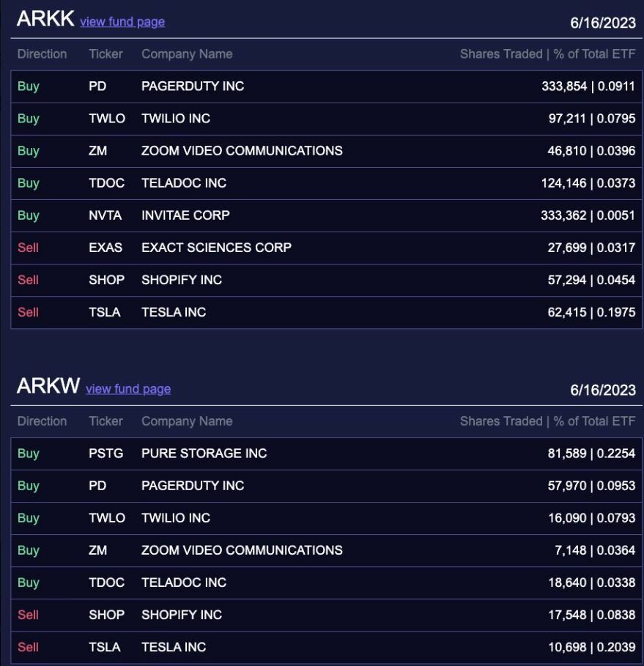Click the INVITAE CORP company name
The image size is (644, 666).
tap(185, 215)
